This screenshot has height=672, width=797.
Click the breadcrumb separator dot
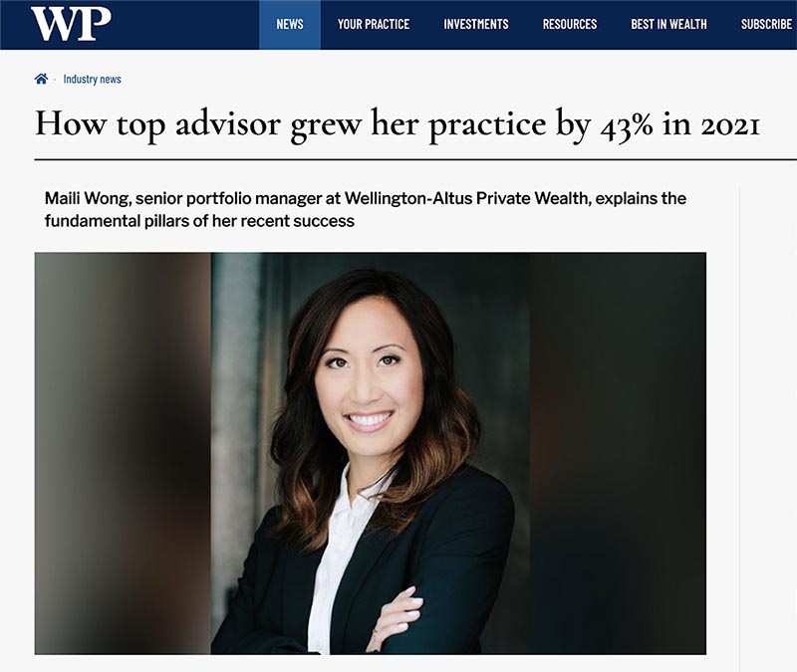[55, 80]
